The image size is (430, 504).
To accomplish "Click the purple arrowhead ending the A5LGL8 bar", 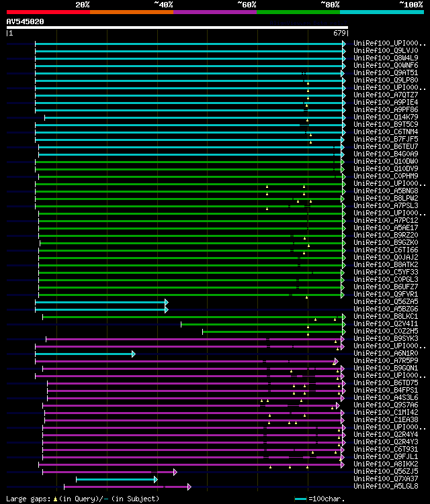I will [x=189, y=487].
